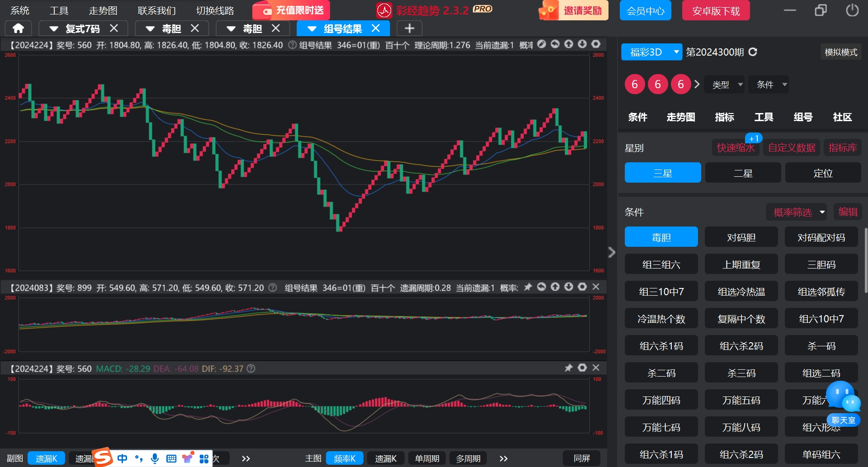This screenshot has width=868, height=467.
Task: Click help question mark icon in 2024083 sub-chart header
Action: click(273, 288)
